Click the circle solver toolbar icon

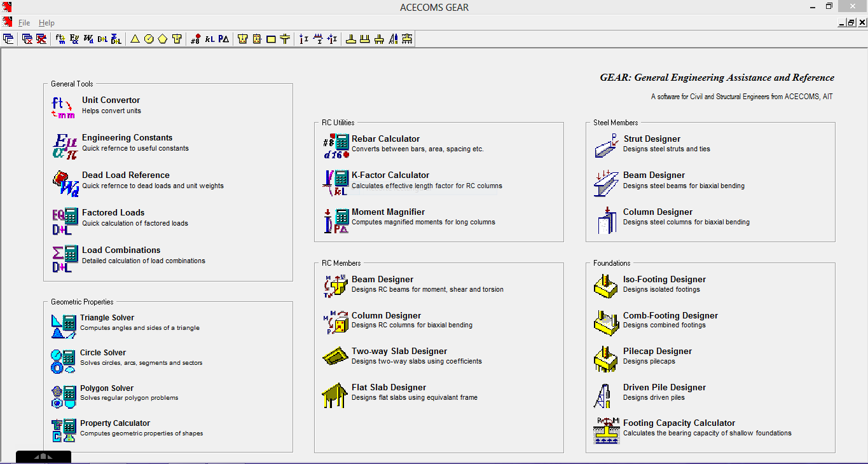click(x=149, y=39)
